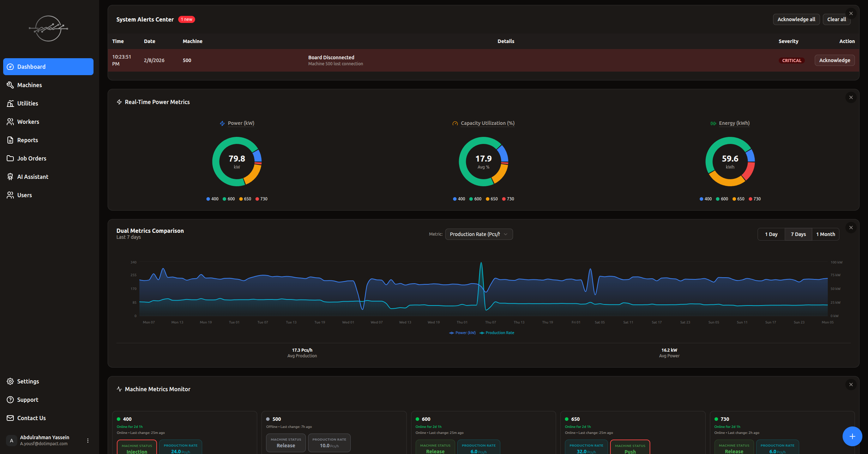Open the Support question mark icon
This screenshot has height=454, width=868.
click(x=10, y=400)
